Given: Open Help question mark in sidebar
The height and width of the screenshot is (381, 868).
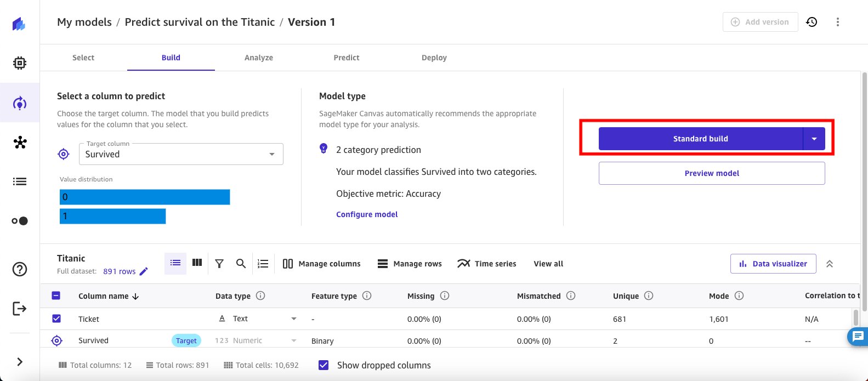Looking at the screenshot, I should coord(20,269).
